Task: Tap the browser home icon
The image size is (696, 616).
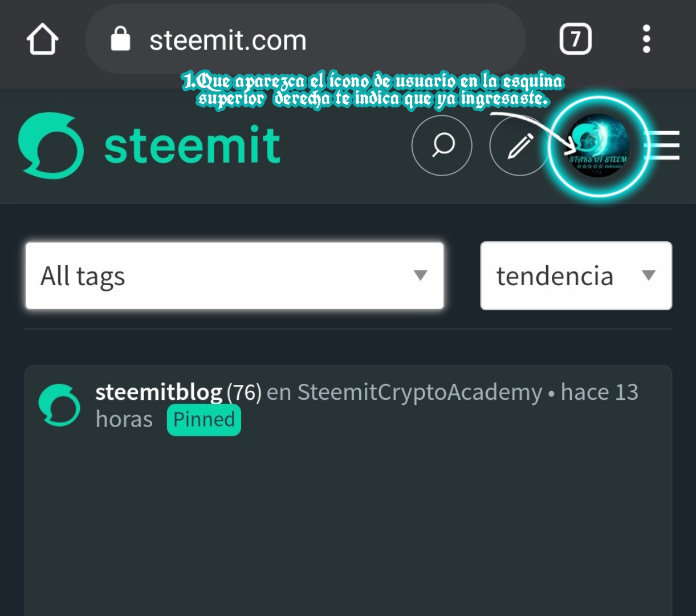Action: click(42, 40)
